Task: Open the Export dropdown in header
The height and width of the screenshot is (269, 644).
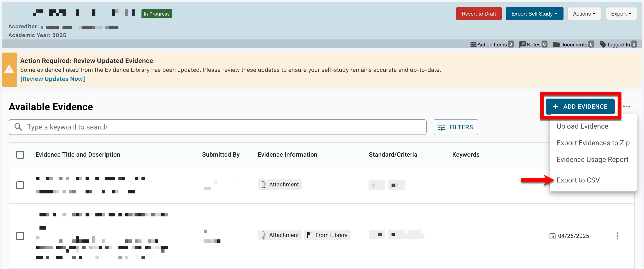Action: [621, 14]
